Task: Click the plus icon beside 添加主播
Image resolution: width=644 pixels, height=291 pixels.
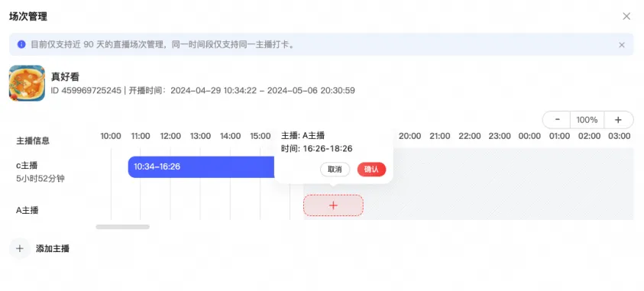Action: (x=20, y=248)
